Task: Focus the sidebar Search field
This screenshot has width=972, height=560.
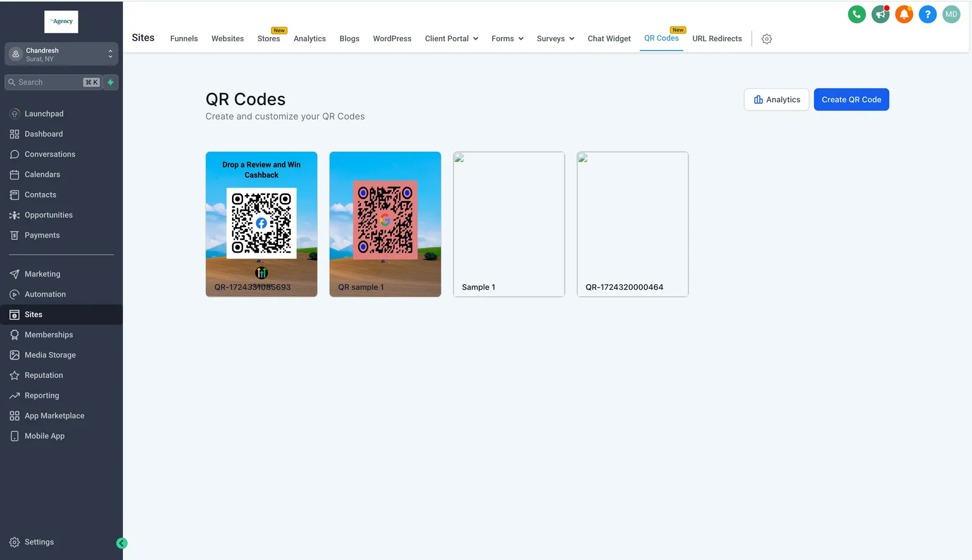Action: pos(53,82)
